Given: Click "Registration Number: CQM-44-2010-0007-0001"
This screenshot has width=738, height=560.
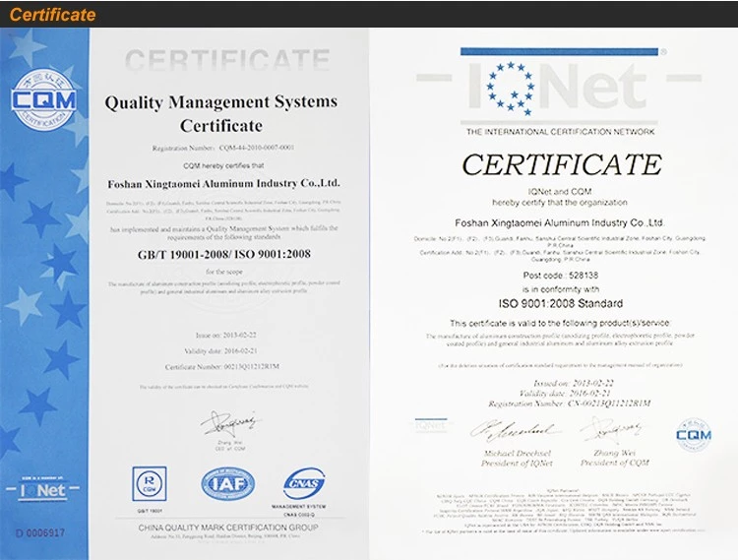Looking at the screenshot, I should click(223, 148).
